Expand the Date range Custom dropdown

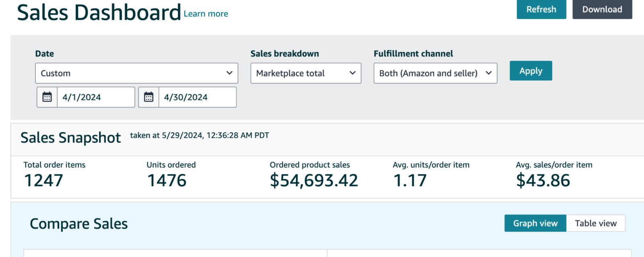[136, 73]
